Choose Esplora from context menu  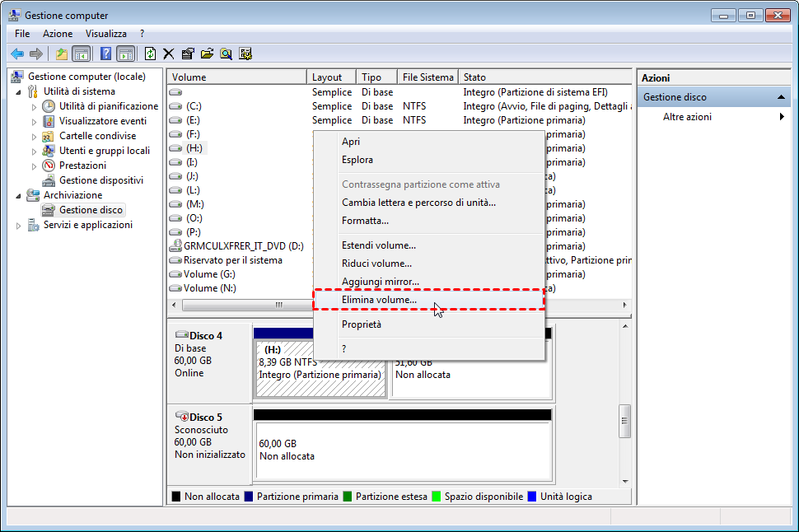tap(428, 160)
